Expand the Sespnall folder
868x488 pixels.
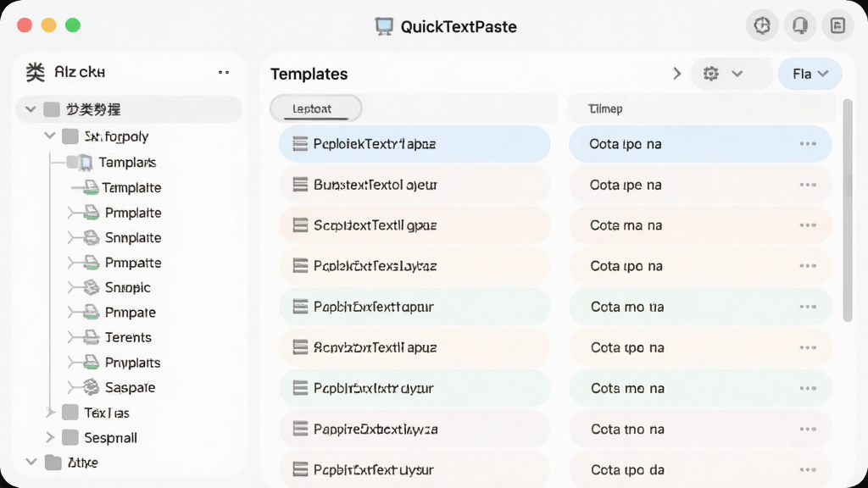click(50, 437)
